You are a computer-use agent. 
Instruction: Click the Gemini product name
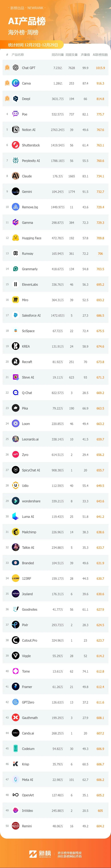coord(27,192)
